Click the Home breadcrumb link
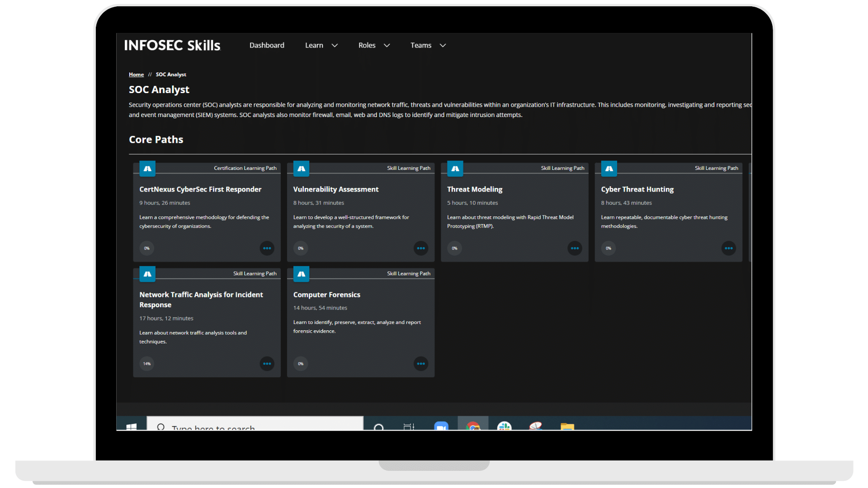 click(x=136, y=75)
